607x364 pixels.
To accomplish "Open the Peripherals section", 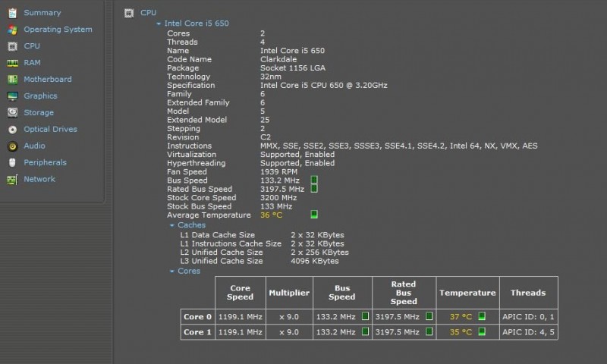I will (45, 162).
